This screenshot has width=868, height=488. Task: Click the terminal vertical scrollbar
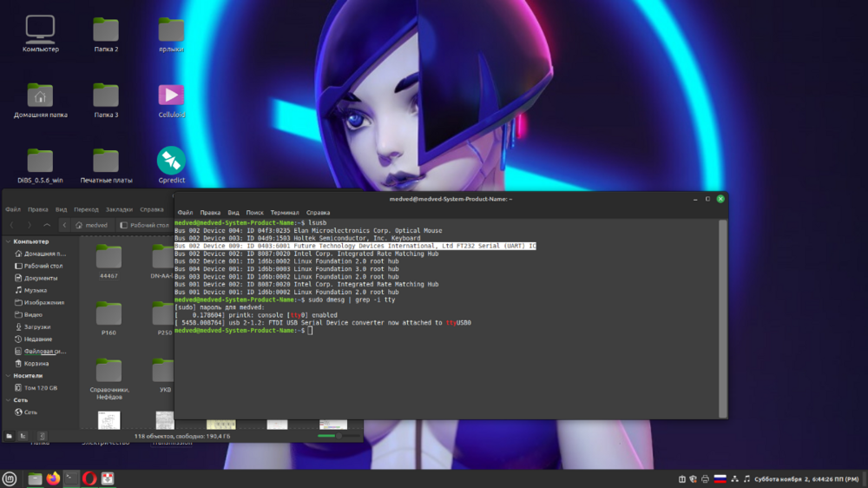coord(722,319)
